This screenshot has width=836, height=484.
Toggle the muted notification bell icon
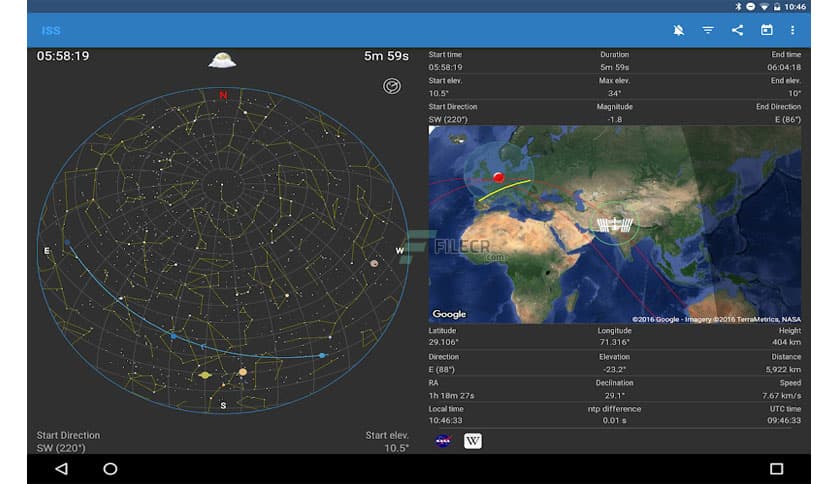pos(678,30)
